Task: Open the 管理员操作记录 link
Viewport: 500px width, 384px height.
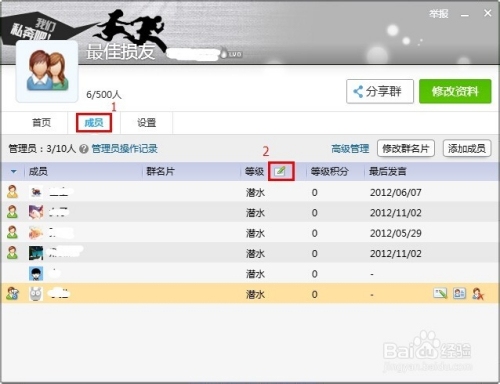Action: click(124, 149)
